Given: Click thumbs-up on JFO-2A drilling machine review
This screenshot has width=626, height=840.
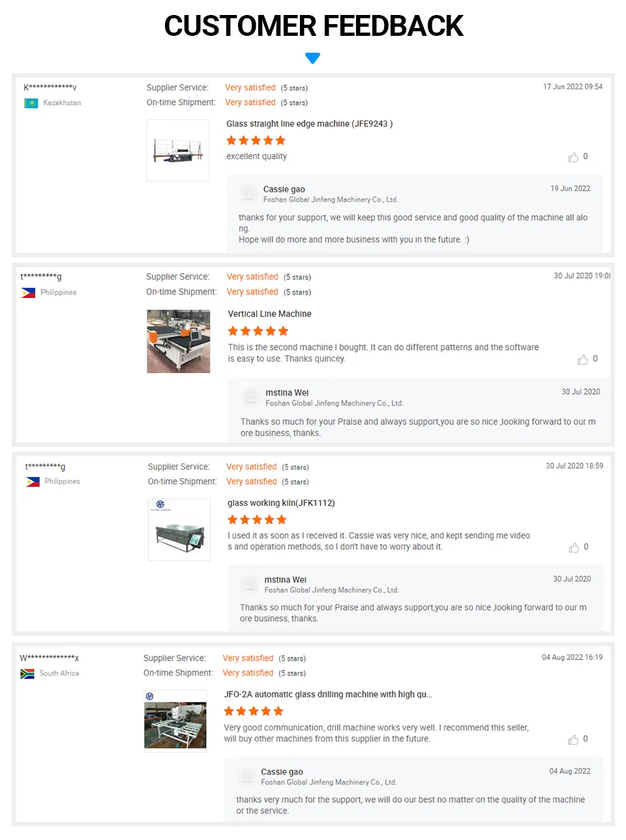Looking at the screenshot, I should click(x=573, y=740).
